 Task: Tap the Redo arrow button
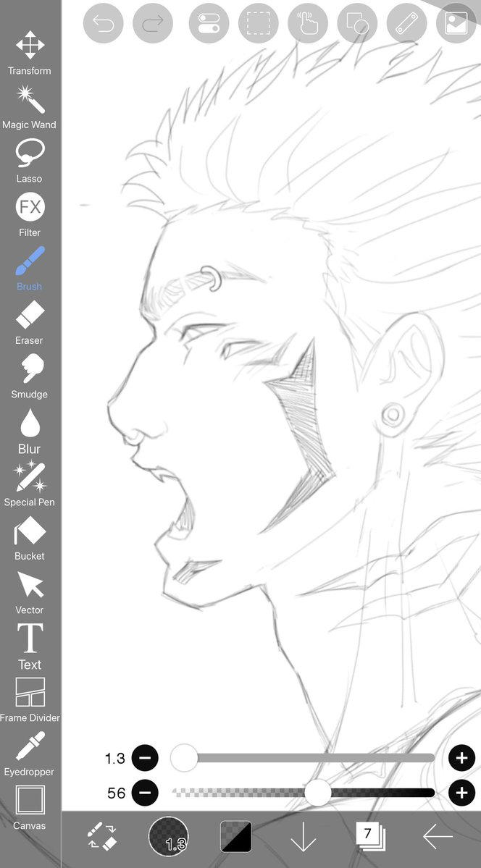[153, 23]
